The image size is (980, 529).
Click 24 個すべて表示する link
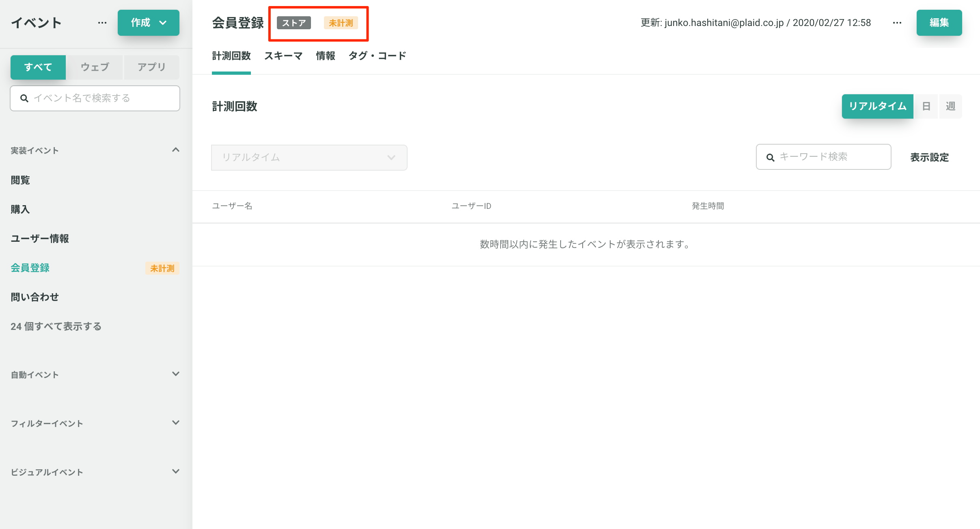click(56, 326)
